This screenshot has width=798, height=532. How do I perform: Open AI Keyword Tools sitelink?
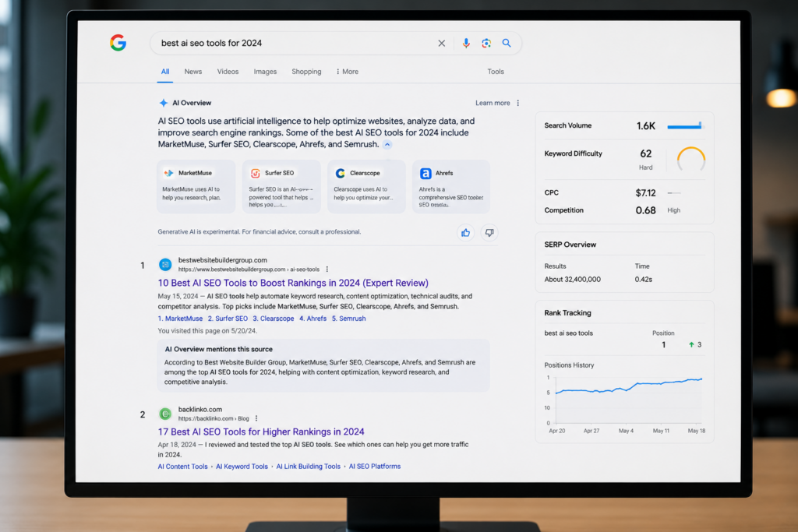242,467
